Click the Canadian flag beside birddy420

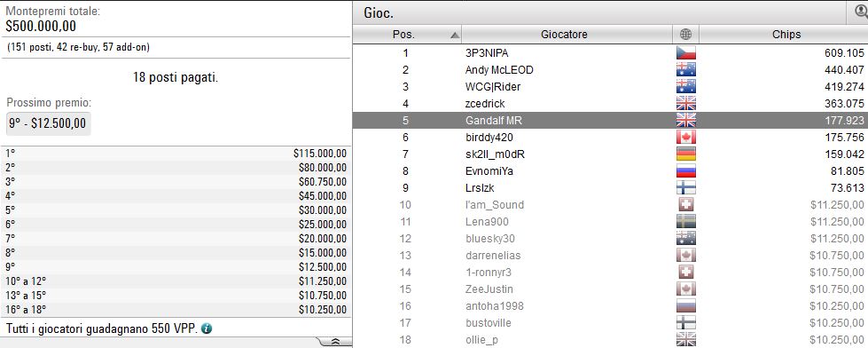pyautogui.click(x=686, y=138)
